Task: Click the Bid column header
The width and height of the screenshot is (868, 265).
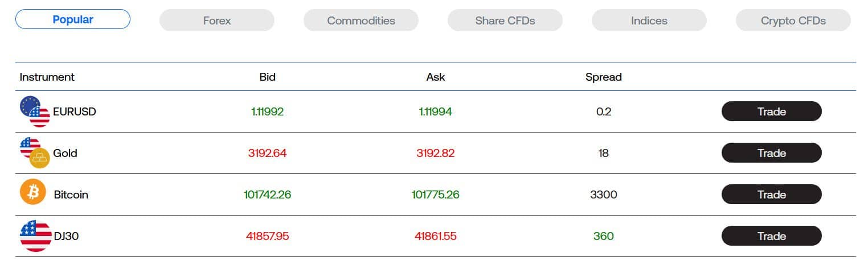Action: [x=267, y=77]
